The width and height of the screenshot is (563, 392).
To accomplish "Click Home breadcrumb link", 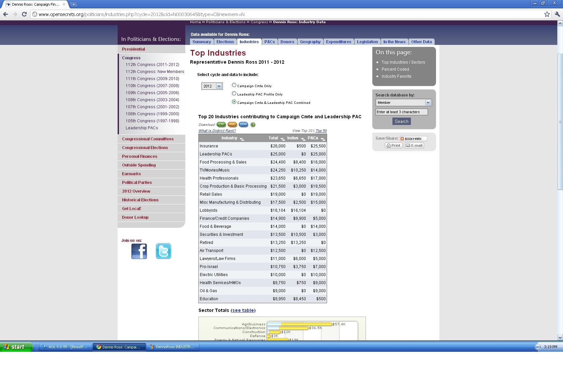I will [195, 22].
